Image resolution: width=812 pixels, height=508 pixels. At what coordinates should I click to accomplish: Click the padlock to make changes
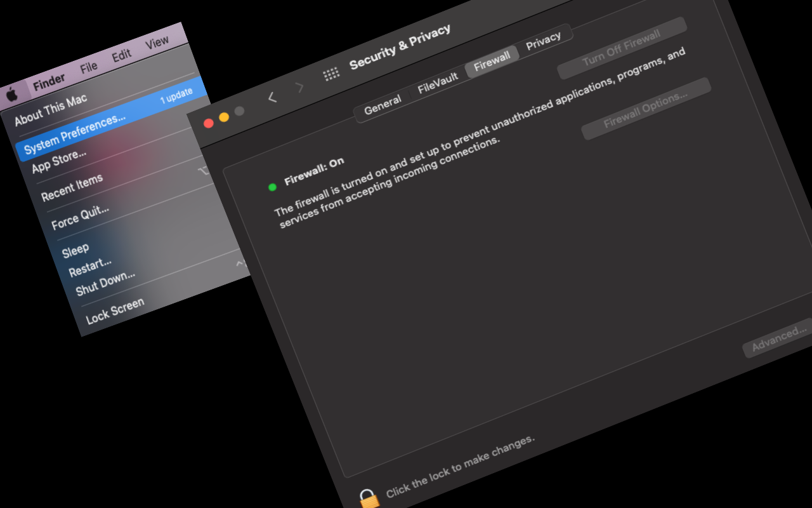click(369, 499)
